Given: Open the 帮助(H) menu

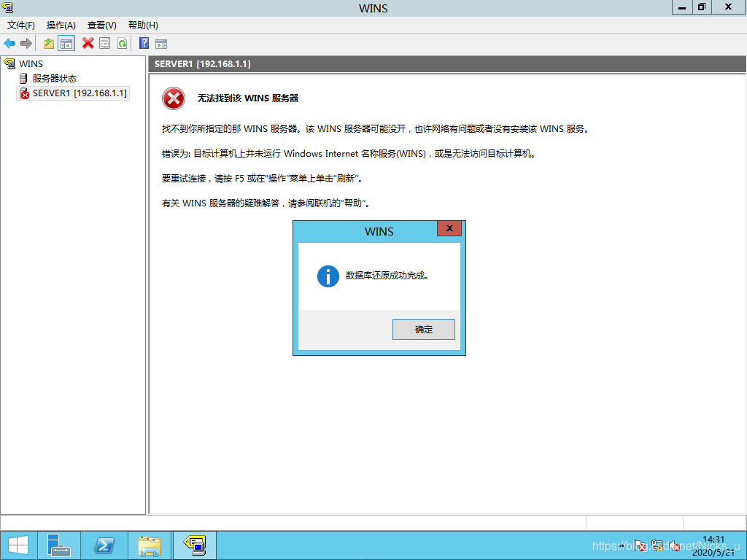Looking at the screenshot, I should pyautogui.click(x=143, y=26).
